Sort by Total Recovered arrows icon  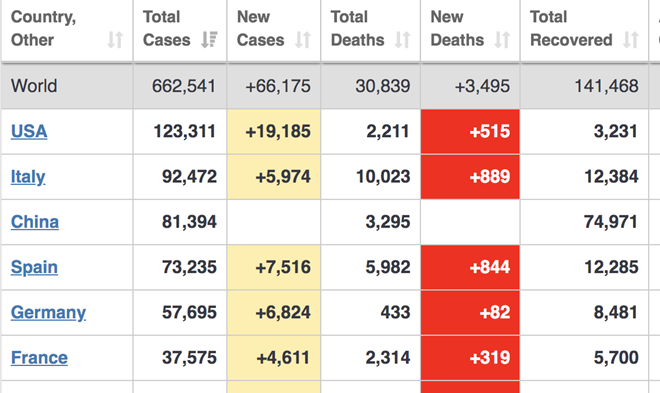pyautogui.click(x=631, y=40)
